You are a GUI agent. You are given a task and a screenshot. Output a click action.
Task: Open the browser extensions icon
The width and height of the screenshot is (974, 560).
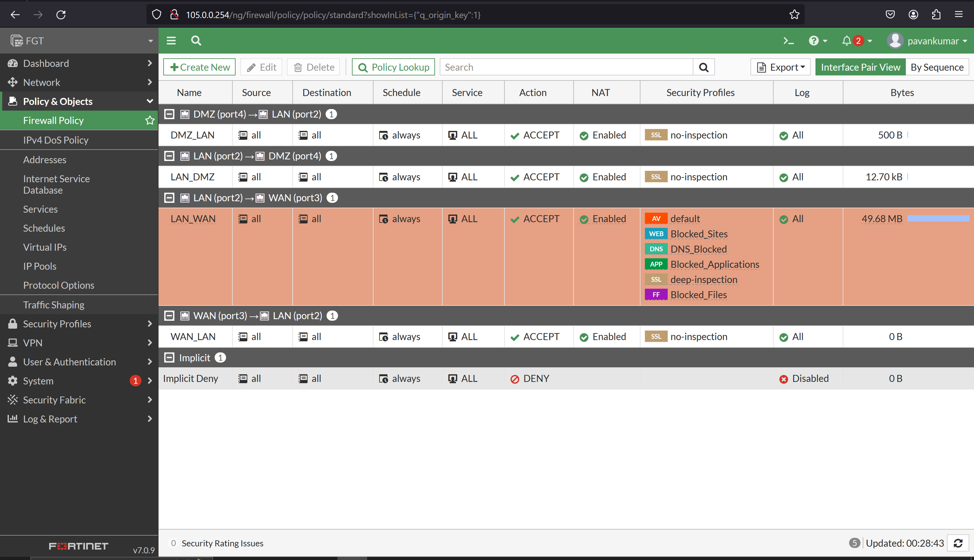pyautogui.click(x=936, y=15)
